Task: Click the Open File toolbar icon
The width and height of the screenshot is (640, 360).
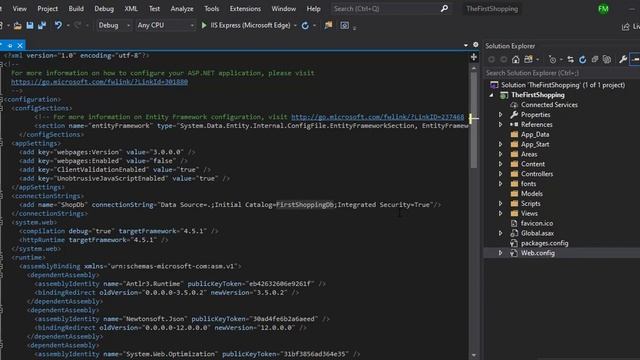Action: [x=17, y=25]
